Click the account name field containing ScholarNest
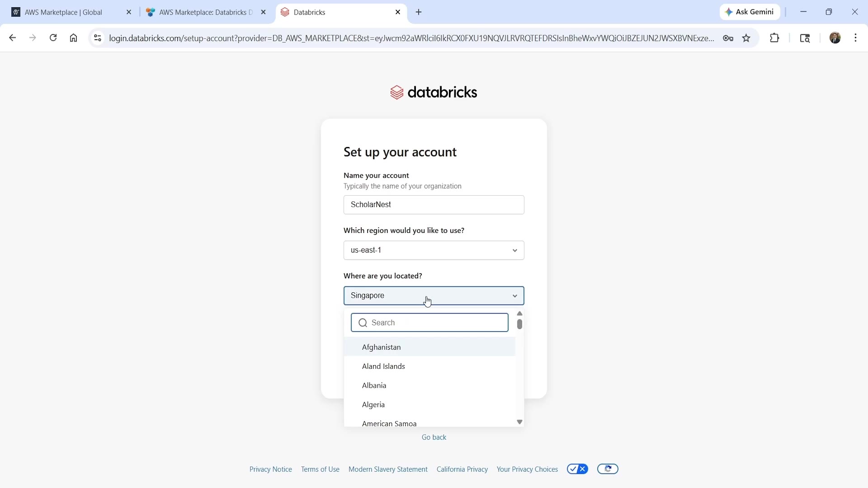868x488 pixels. pyautogui.click(x=434, y=205)
